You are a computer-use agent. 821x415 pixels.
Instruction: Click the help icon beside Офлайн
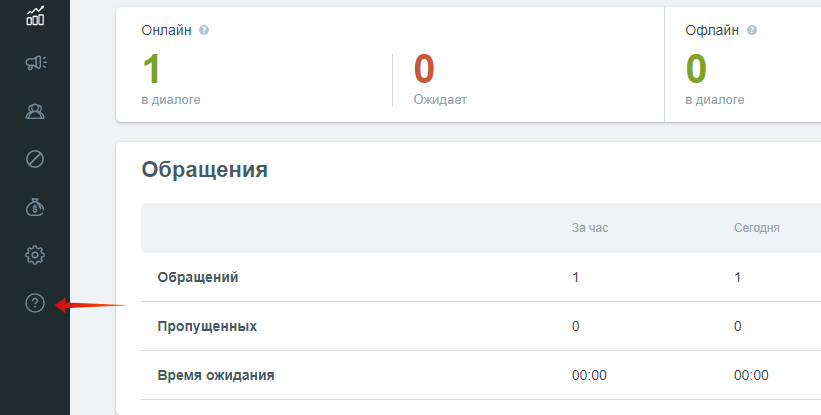tap(752, 30)
